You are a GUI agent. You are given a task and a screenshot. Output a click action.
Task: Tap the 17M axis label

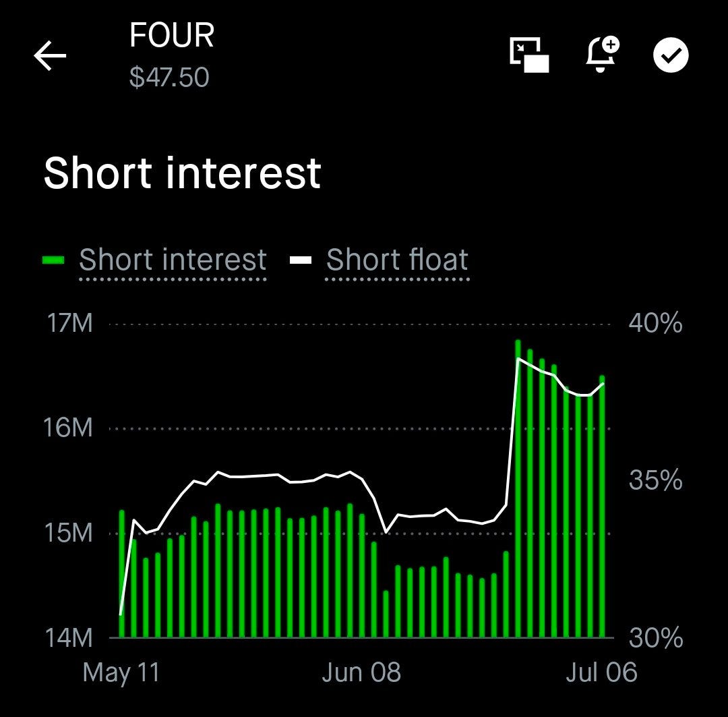[69, 323]
